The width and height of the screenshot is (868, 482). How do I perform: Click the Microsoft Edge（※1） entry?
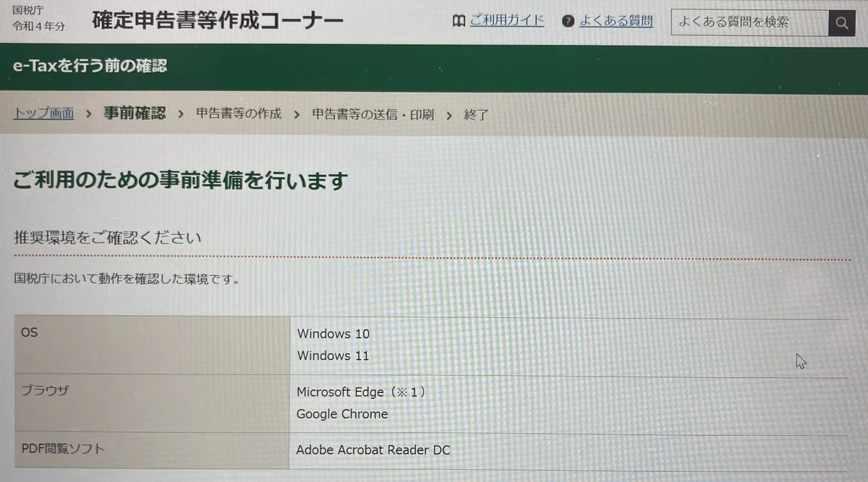361,392
